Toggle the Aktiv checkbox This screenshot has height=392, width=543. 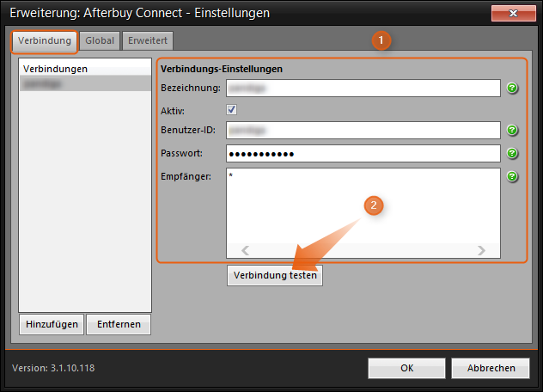point(232,110)
